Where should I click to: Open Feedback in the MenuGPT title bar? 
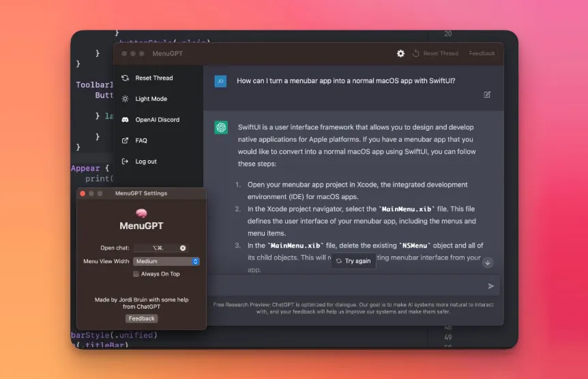(482, 53)
